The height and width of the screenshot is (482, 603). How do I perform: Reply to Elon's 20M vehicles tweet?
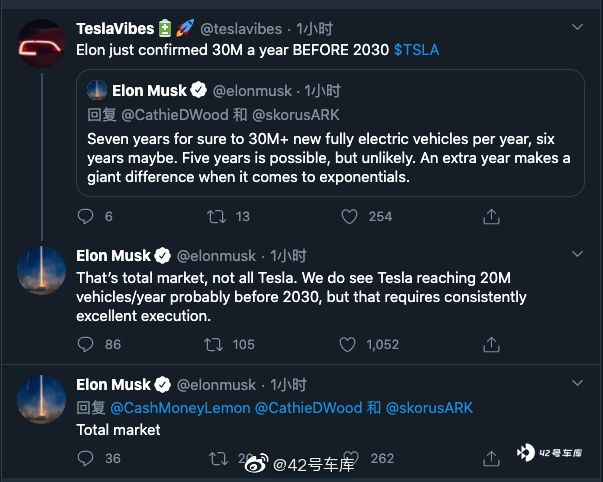coord(85,344)
